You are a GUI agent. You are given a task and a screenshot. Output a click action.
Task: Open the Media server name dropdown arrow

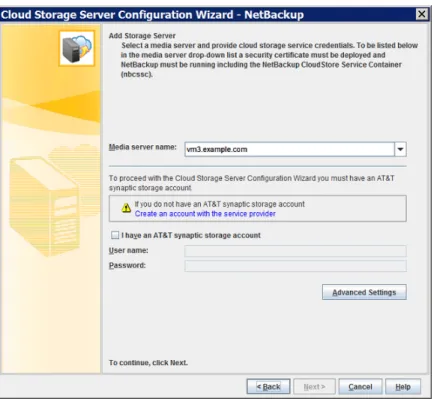400,149
